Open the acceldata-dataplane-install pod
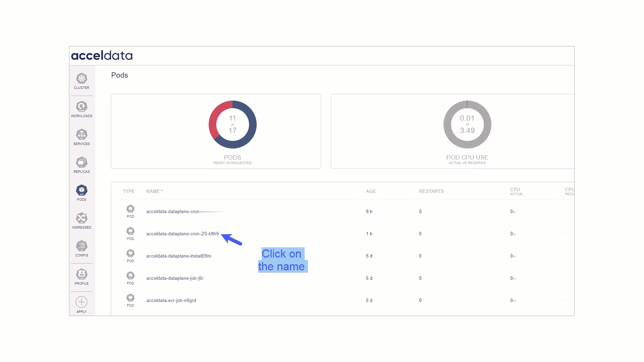This screenshot has height=362, width=644. [179, 256]
